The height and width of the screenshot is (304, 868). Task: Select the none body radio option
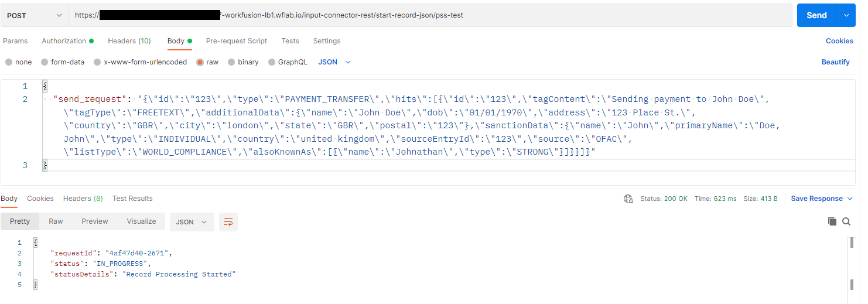(8, 62)
